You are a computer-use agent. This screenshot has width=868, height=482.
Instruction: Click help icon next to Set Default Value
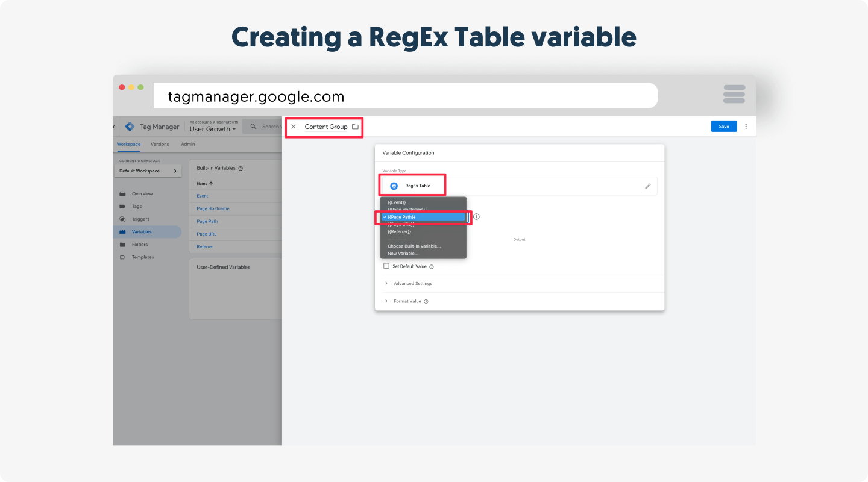(432, 266)
